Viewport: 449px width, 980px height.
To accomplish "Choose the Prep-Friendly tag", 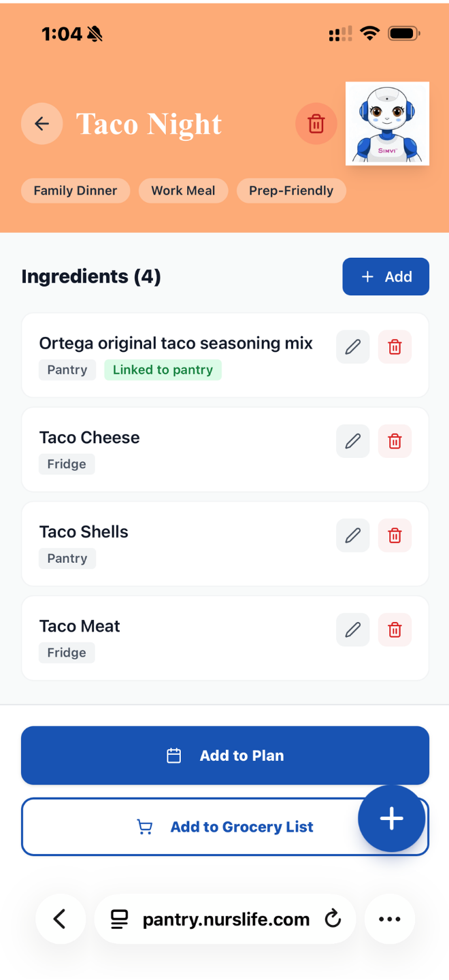I will tap(291, 191).
